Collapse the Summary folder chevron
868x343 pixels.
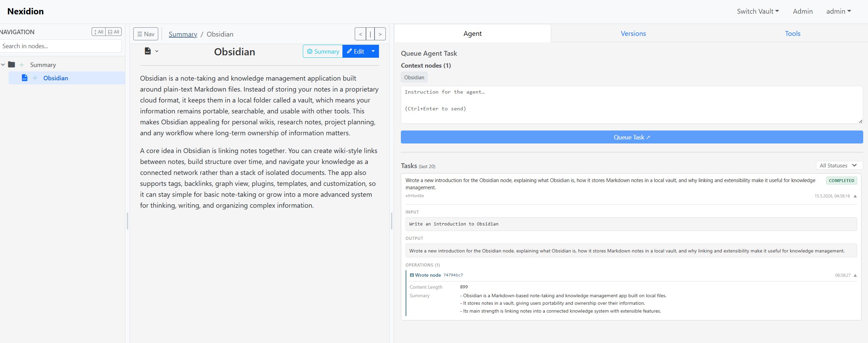3,65
